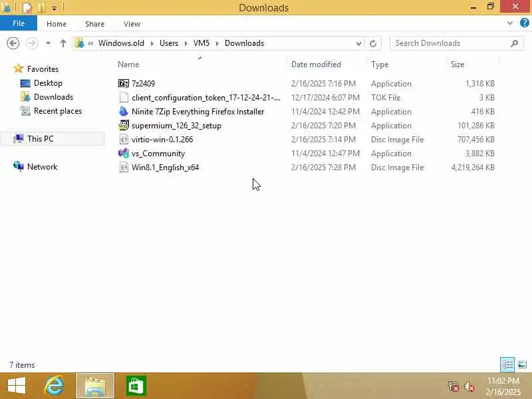Click New Folder icon in quick access toolbar
532x399 pixels.
pyautogui.click(x=42, y=7)
